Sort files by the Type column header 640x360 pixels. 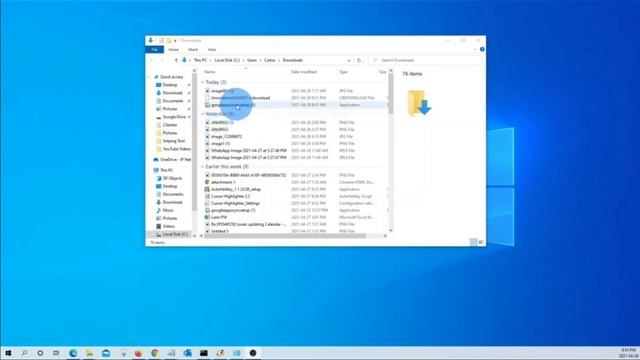[344, 72]
